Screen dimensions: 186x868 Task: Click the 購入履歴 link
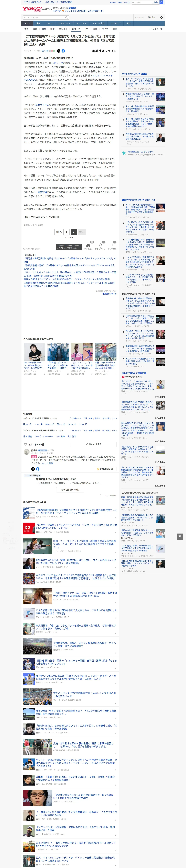[152, 17]
